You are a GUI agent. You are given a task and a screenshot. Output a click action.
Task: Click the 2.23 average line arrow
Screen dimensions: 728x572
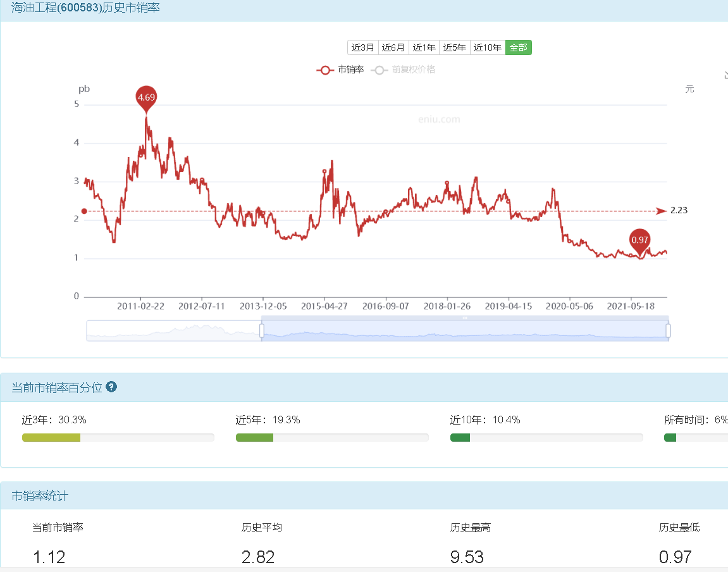tap(661, 211)
